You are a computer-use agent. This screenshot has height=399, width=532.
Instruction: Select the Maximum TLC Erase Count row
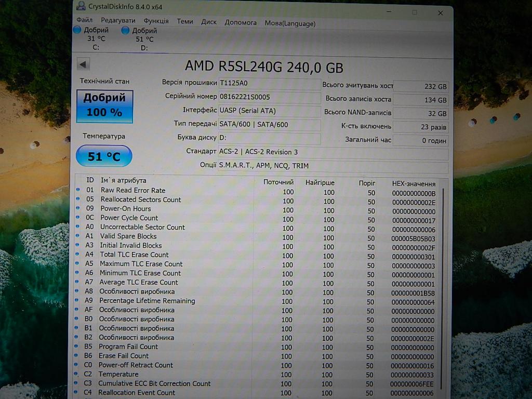click(x=257, y=264)
